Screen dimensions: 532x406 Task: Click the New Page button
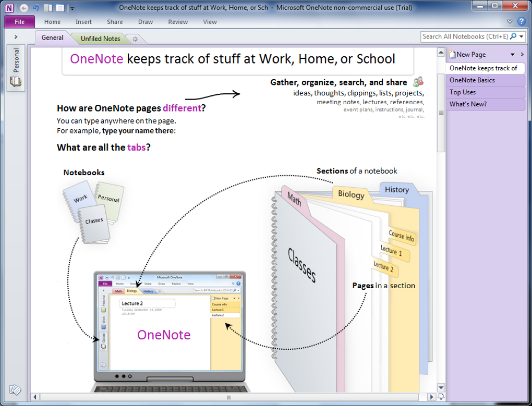click(471, 55)
